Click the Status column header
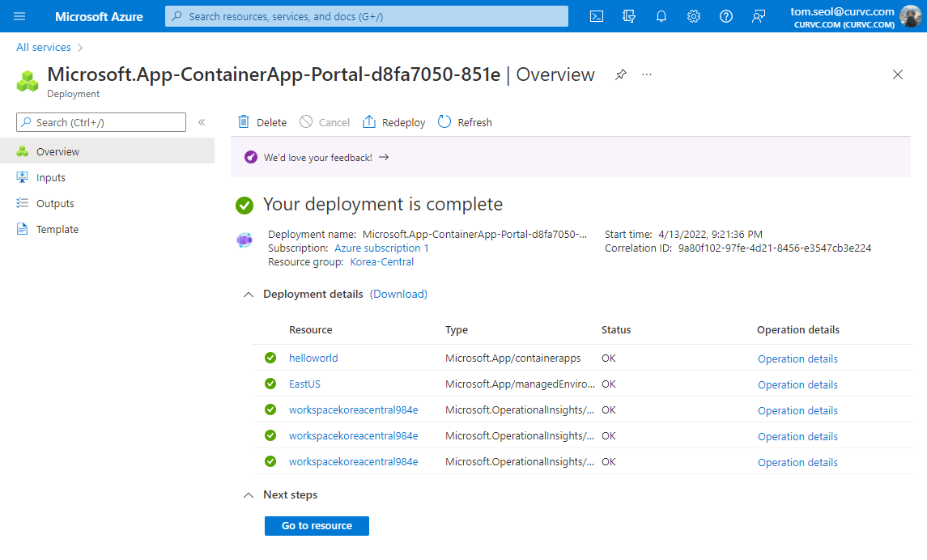Image resolution: width=927 pixels, height=560 pixels. pos(616,329)
